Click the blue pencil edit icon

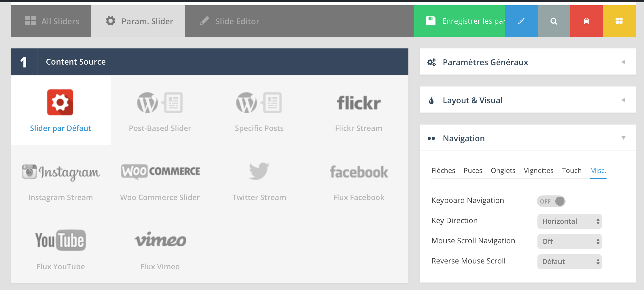[x=521, y=21]
